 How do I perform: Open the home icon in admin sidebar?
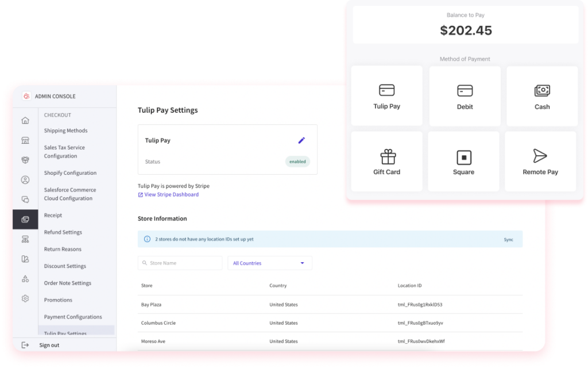tap(25, 121)
